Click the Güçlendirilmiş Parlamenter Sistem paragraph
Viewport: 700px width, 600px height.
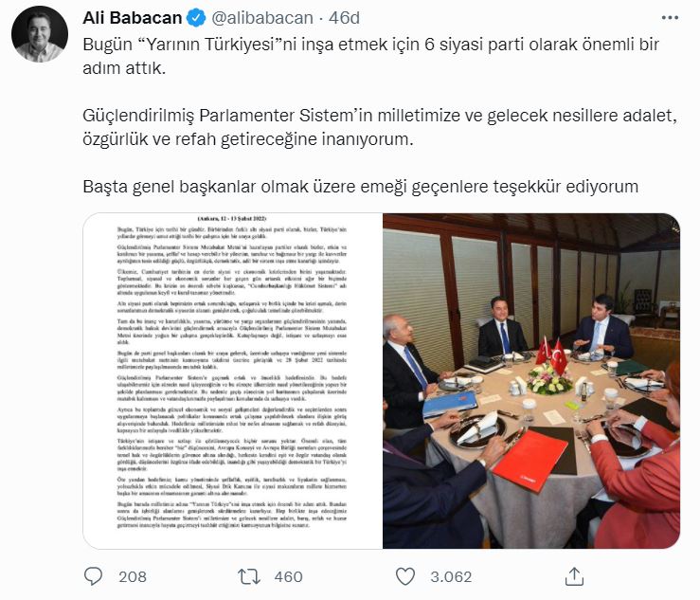click(x=380, y=127)
